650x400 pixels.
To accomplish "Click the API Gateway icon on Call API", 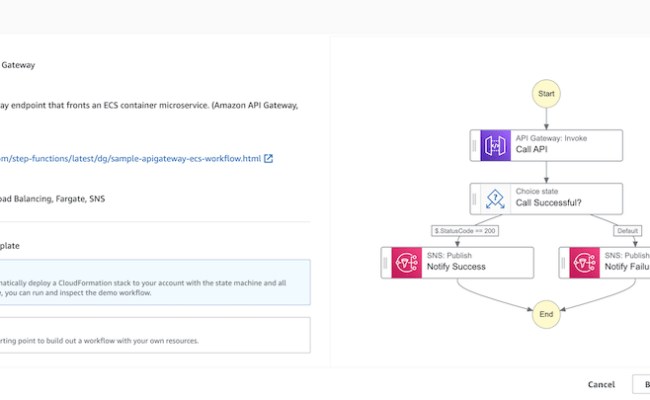I will (x=495, y=145).
